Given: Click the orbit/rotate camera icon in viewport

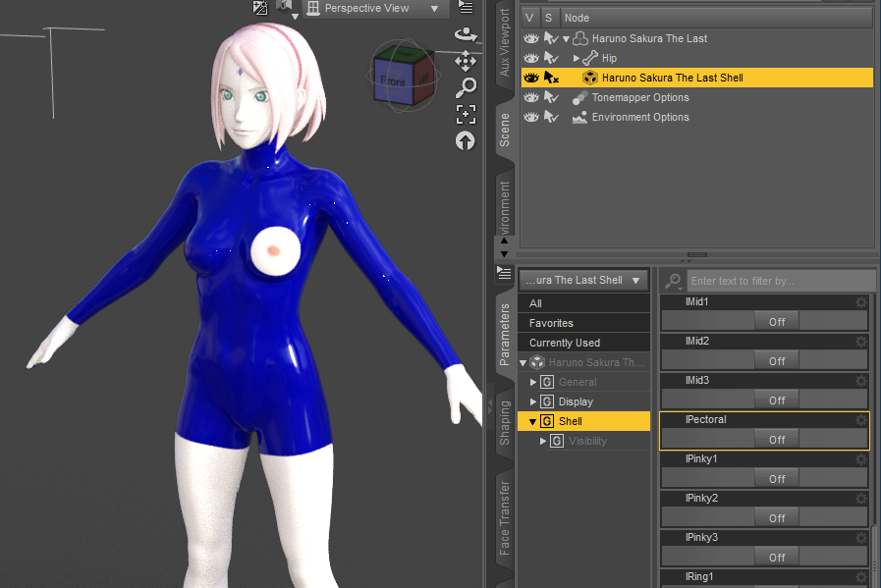Looking at the screenshot, I should click(x=466, y=34).
